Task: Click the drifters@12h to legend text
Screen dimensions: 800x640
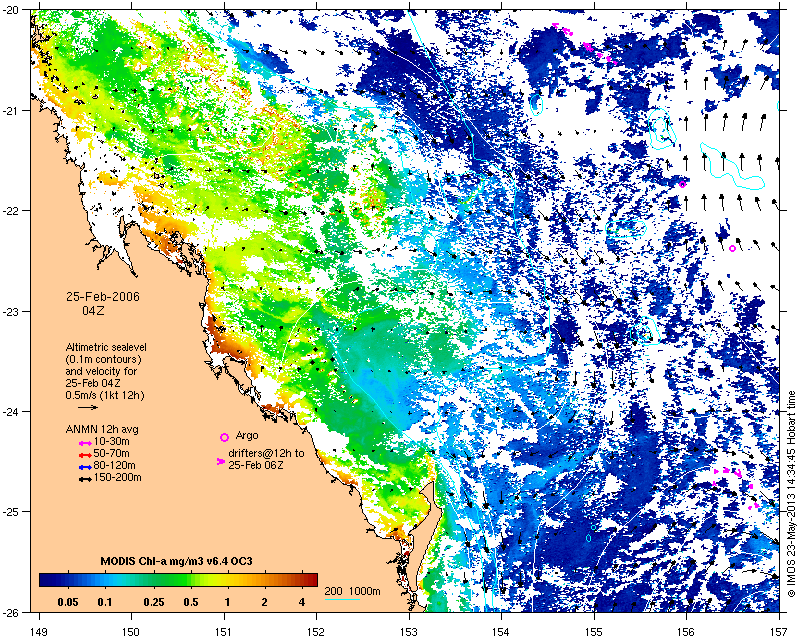Action: [x=266, y=453]
